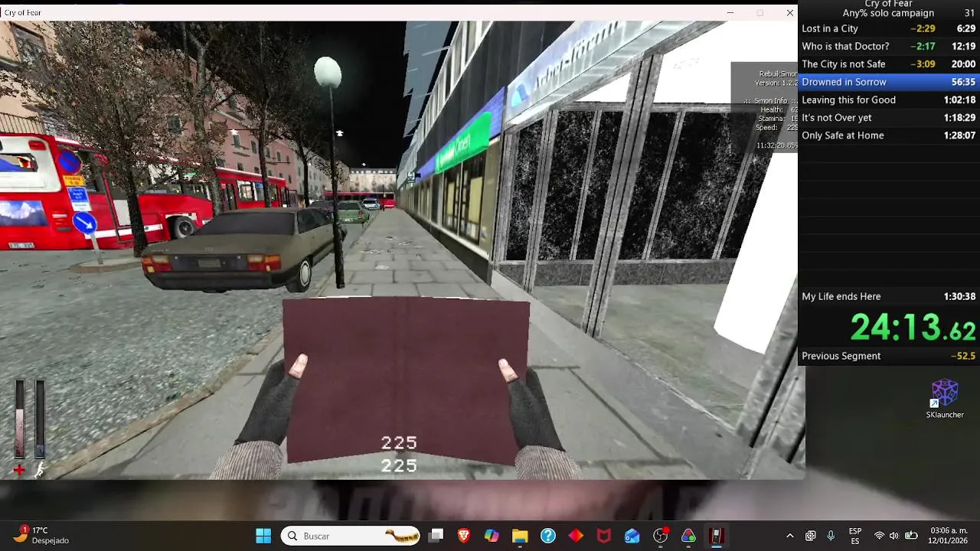Select the highlighted 'Drowned in Sorrow' split

point(889,82)
